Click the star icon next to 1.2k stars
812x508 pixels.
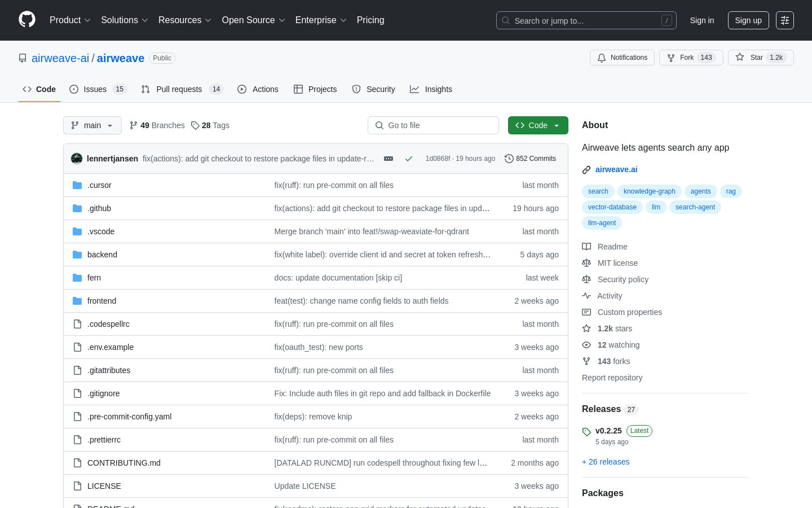(x=586, y=329)
